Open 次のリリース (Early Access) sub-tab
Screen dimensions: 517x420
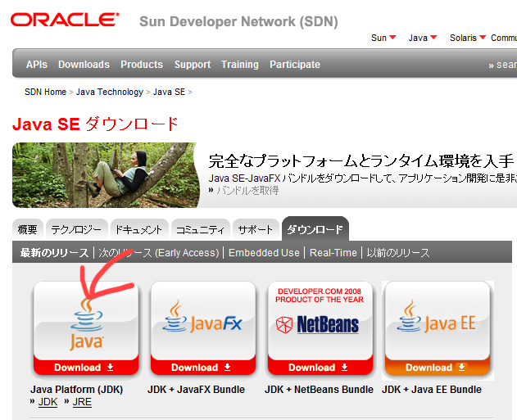[159, 253]
